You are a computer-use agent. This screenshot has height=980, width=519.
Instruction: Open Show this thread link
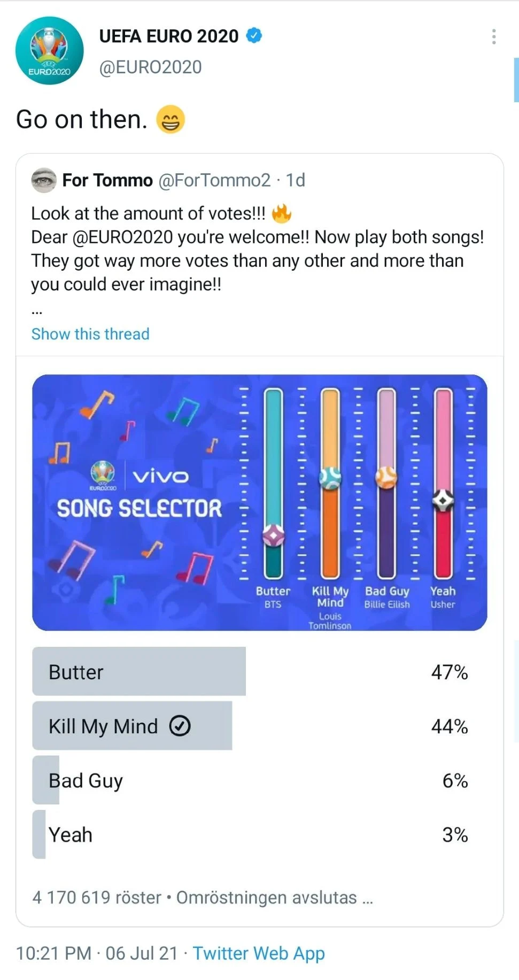tap(90, 334)
